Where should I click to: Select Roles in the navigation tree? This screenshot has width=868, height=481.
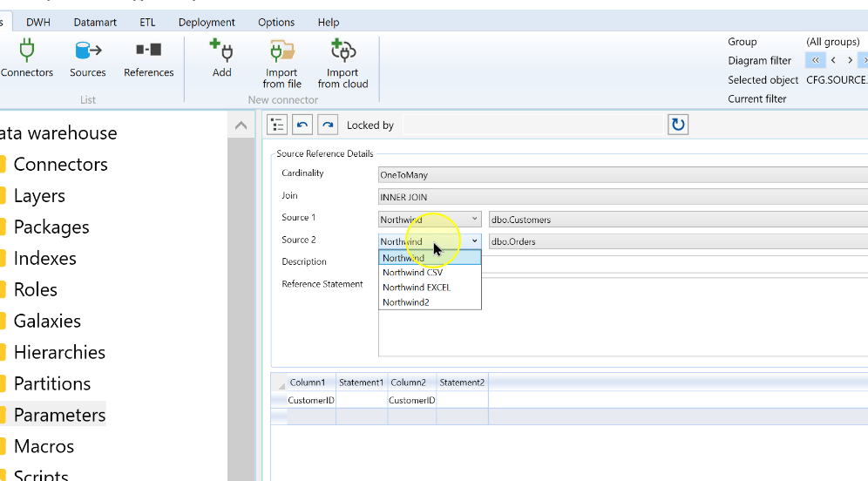click(36, 289)
